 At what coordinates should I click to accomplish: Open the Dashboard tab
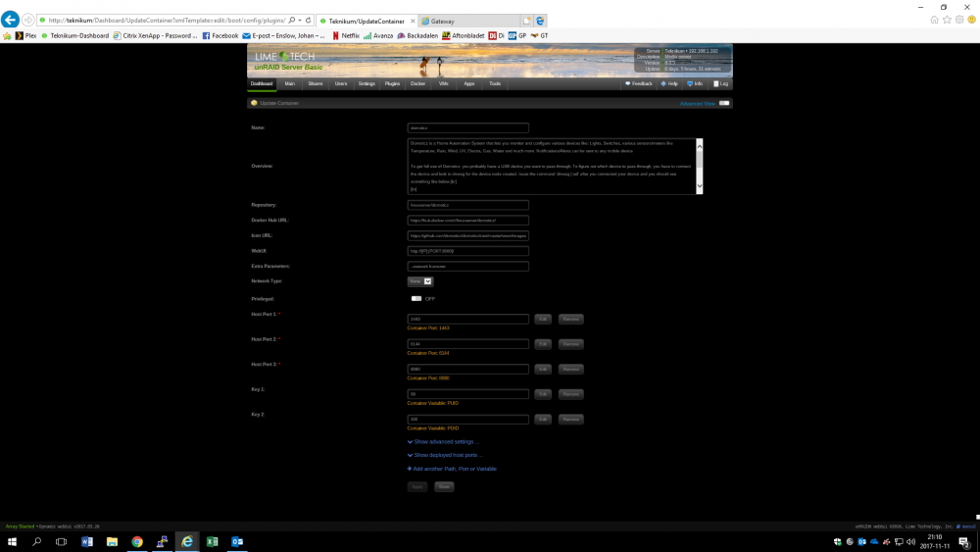(x=262, y=83)
